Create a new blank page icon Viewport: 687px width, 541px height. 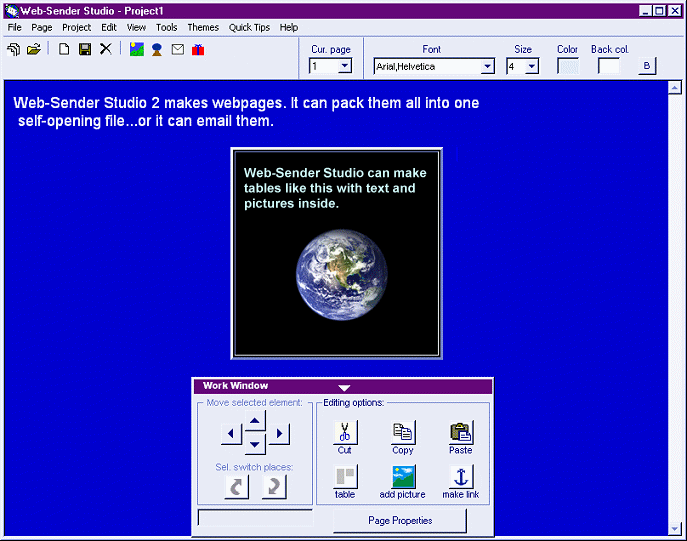point(64,49)
